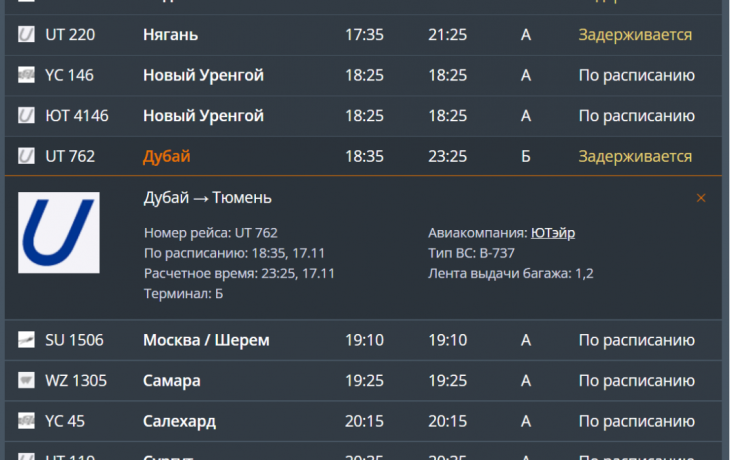Image resolution: width=730 pixels, height=460 pixels.
Task: Select the YC 146 Новый Уренгой row
Action: coord(203,76)
